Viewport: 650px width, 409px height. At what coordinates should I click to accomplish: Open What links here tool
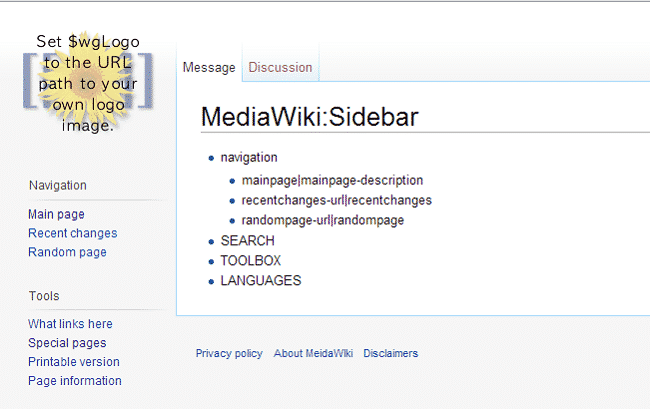click(70, 324)
